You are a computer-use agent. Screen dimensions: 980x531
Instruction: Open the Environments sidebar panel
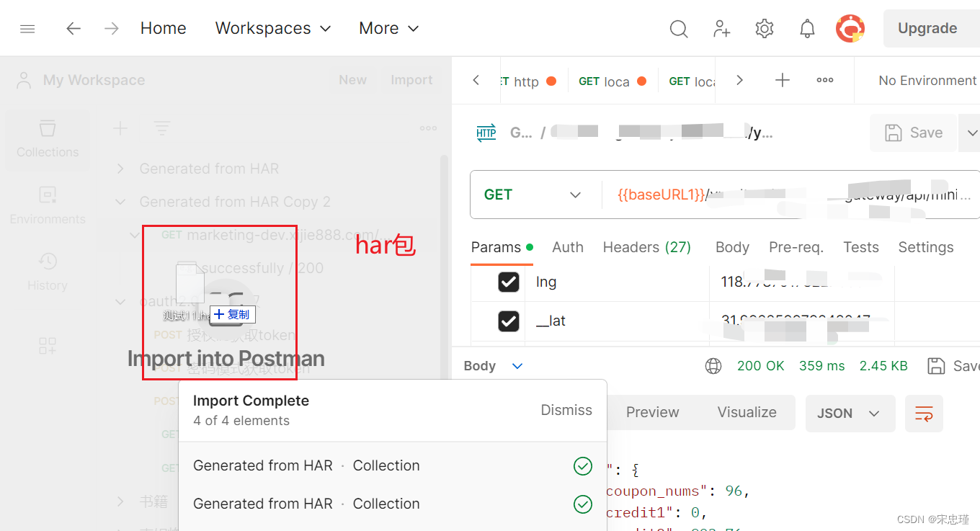(48, 205)
